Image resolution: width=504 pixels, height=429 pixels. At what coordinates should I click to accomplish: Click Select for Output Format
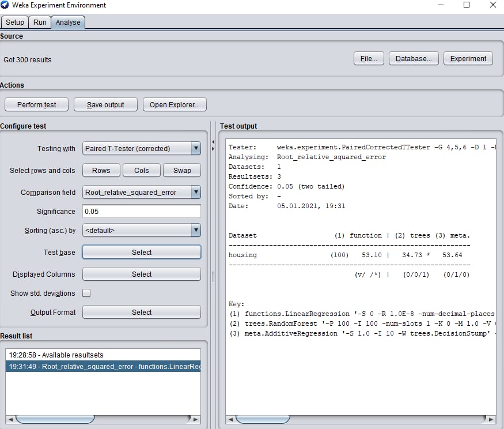click(142, 312)
